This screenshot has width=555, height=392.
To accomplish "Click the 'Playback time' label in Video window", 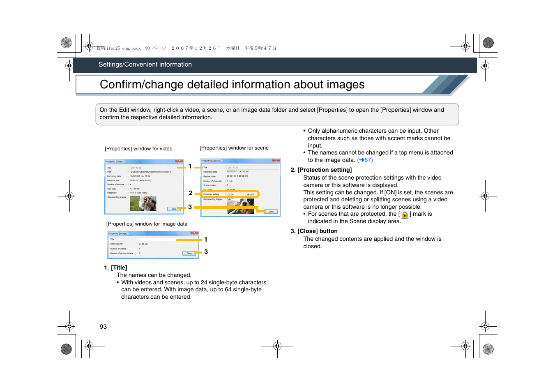I will (x=113, y=180).
